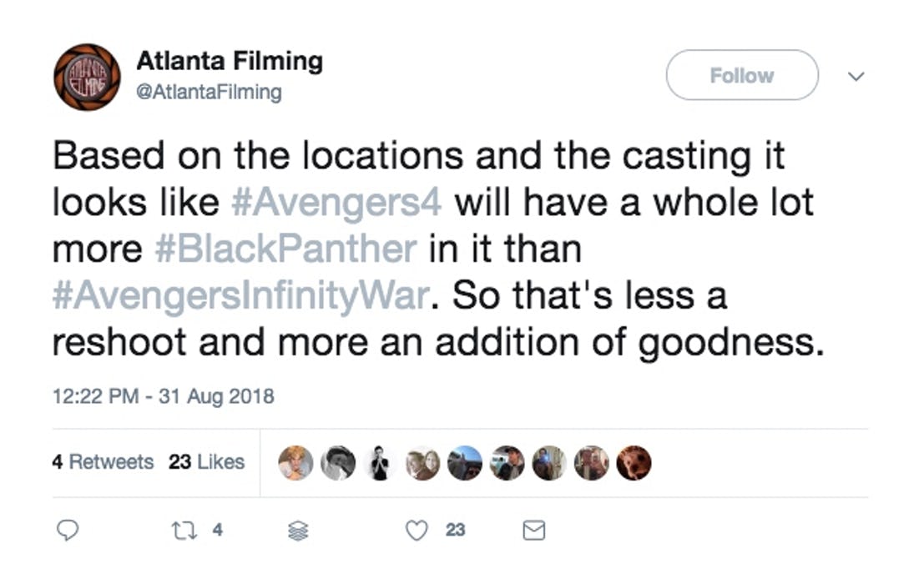Like the tweet with the heart icon
The image size is (924, 584).
(x=417, y=530)
